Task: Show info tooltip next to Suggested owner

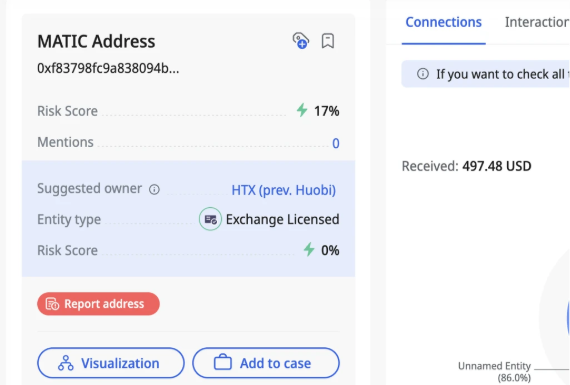Action: tap(154, 189)
